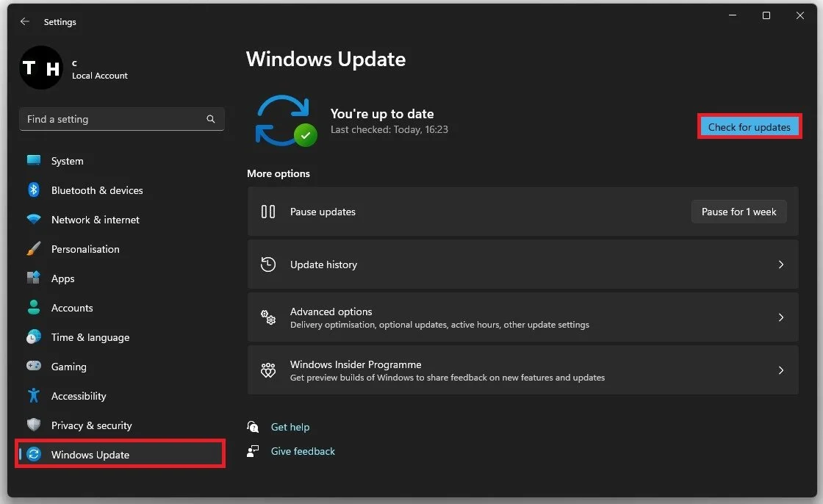Click the Get help chat icon

(x=253, y=426)
